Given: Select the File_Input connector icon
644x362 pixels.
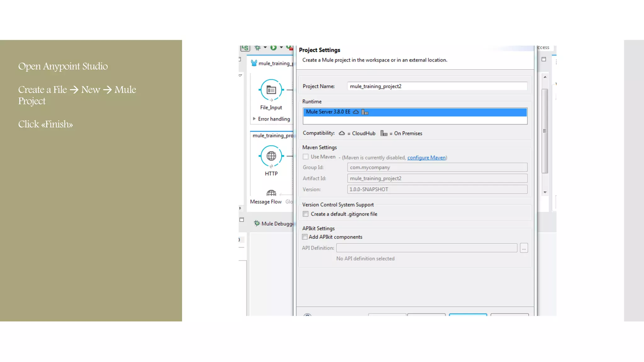Looking at the screenshot, I should pos(271,90).
